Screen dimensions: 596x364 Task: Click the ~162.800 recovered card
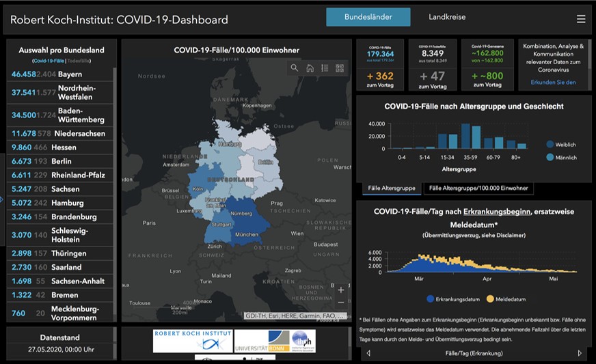487,53
